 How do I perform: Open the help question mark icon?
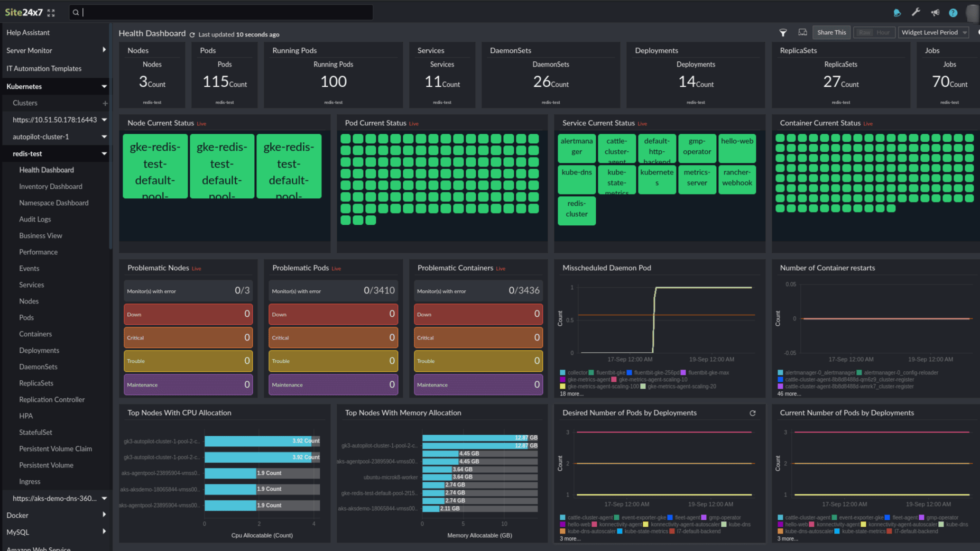tap(953, 13)
